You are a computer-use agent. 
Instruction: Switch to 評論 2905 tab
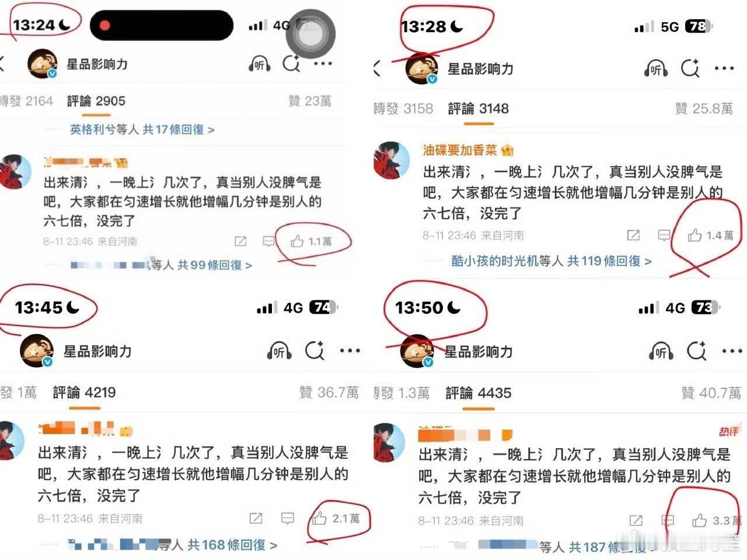click(x=96, y=101)
